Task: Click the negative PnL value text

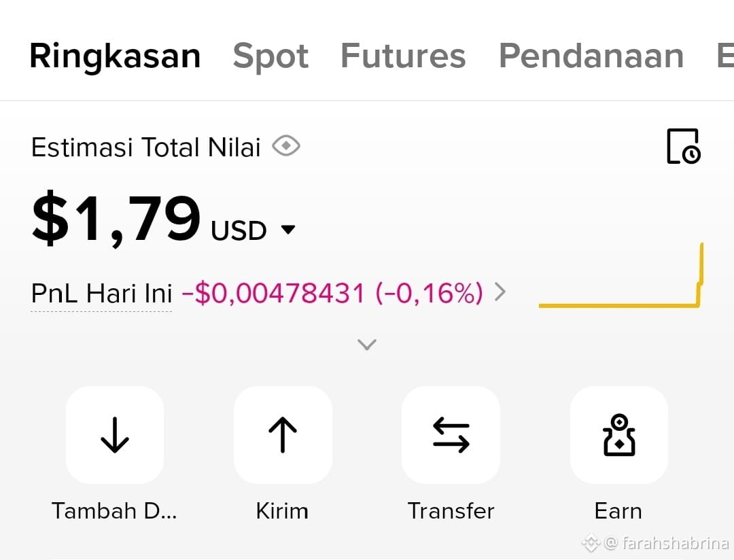Action: (332, 293)
